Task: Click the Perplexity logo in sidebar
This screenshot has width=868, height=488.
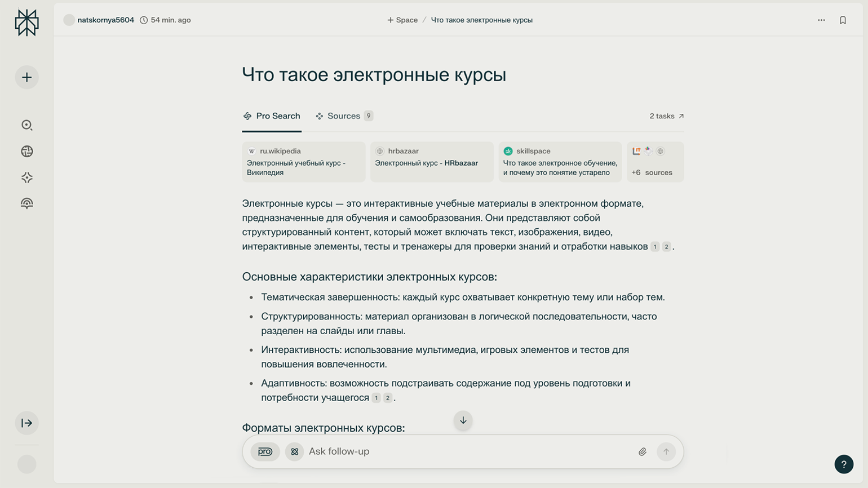Action: pos(26,23)
